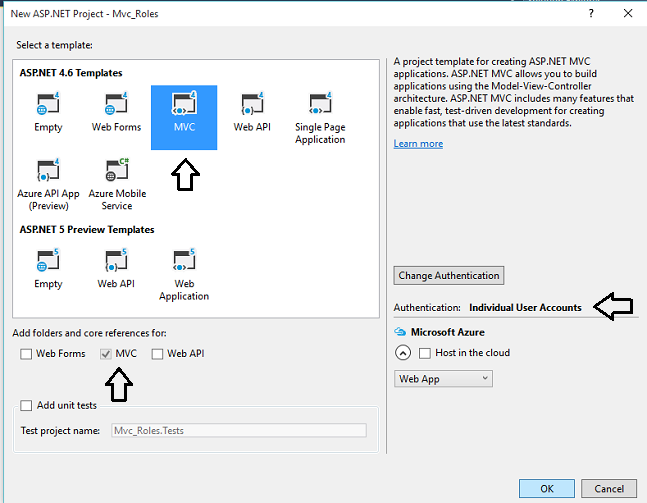This screenshot has height=503, width=647.
Task: Select the Single Page Application template
Action: (320, 118)
